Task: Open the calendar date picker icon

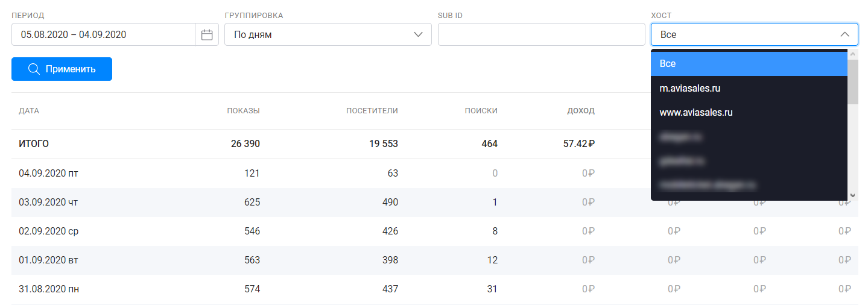Action: point(207,34)
